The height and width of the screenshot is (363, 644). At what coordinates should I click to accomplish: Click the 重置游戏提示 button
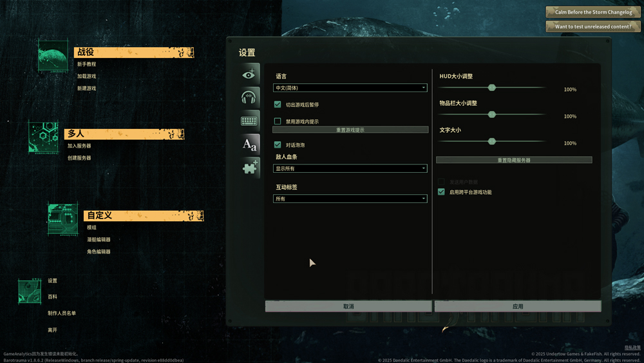click(350, 130)
